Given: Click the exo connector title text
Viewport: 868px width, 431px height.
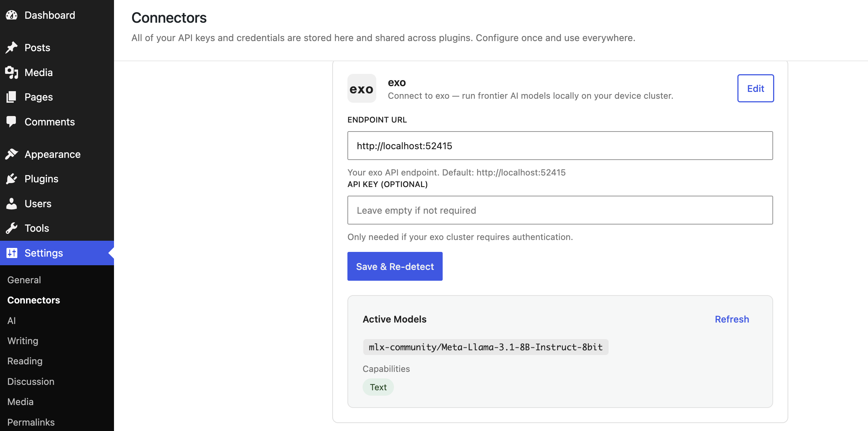Looking at the screenshot, I should 397,83.
